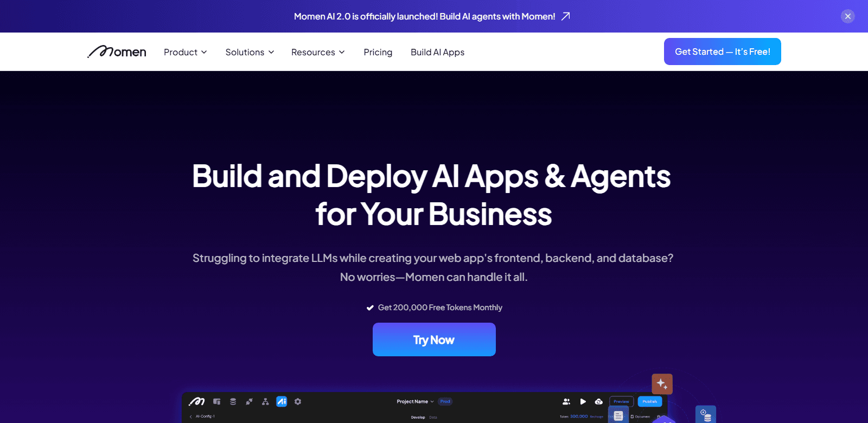
Task: Click Get Started — It's Free! button
Action: coord(723,52)
